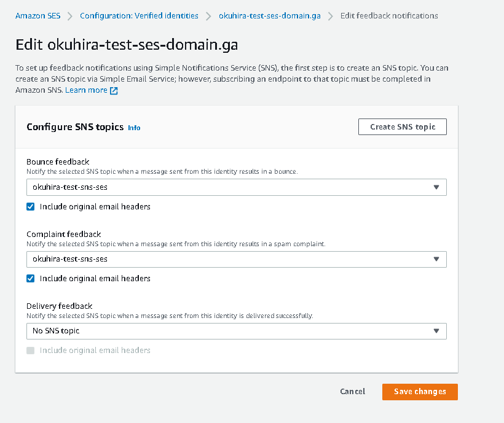
Task: Click the external link icon beside Learn more
Action: [x=114, y=90]
